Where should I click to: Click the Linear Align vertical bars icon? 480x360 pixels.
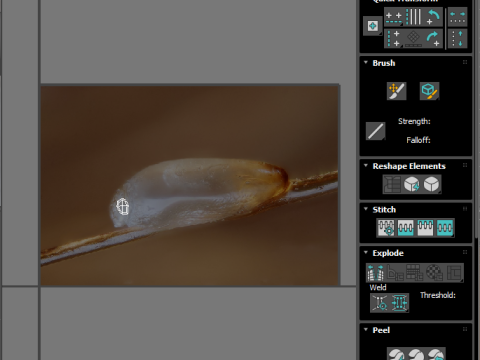(x=414, y=17)
